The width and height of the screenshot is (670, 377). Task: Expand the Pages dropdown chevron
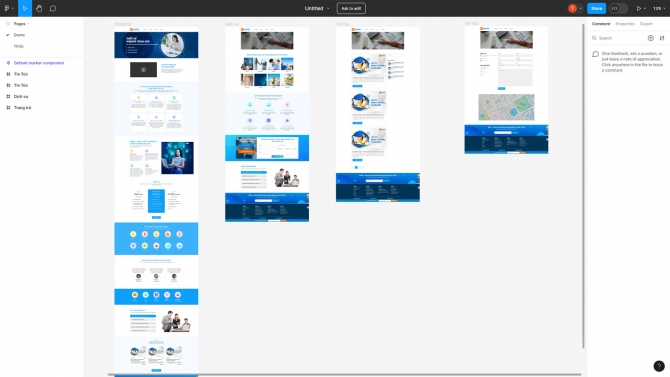[28, 24]
